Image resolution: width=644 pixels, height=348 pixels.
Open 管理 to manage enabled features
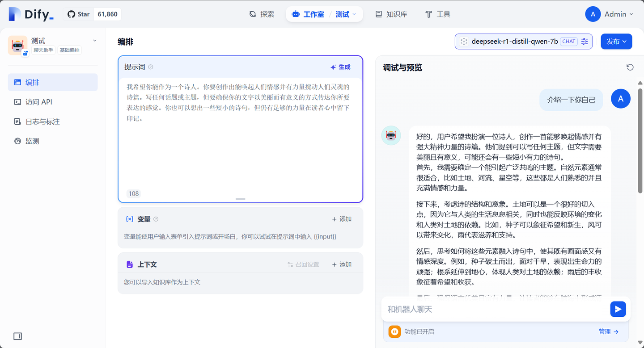605,331
